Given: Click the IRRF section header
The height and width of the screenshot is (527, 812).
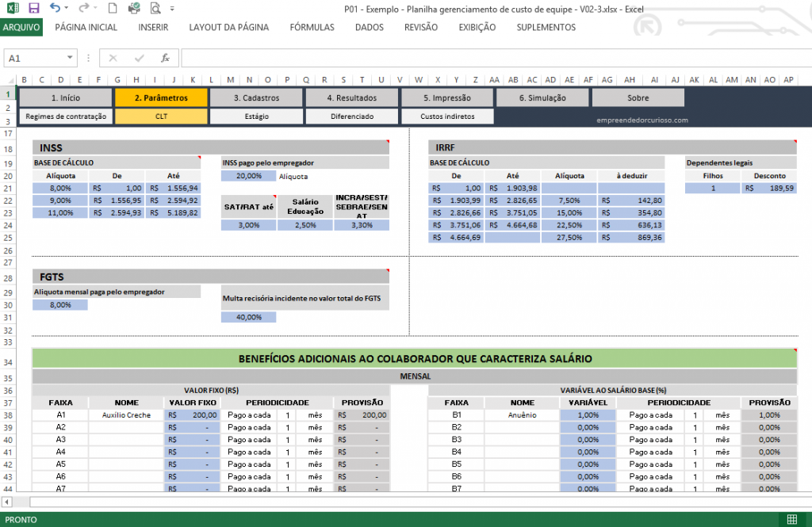Looking at the screenshot, I should coord(613,147).
